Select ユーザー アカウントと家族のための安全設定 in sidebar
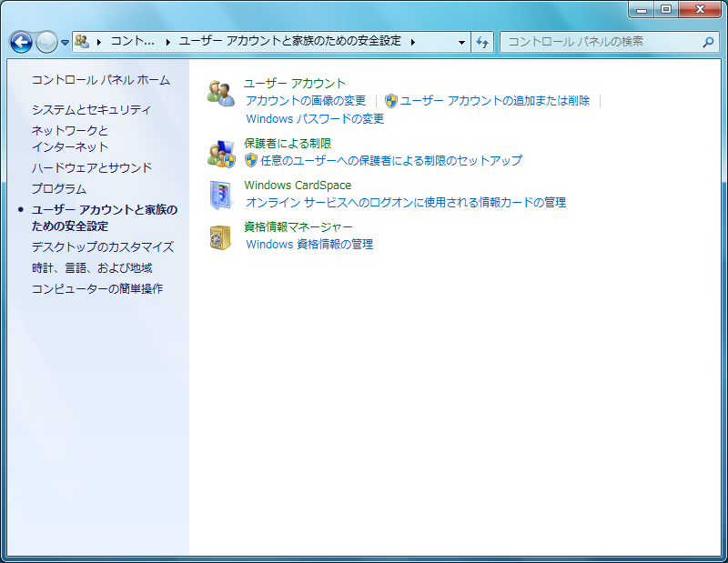728x563 pixels. [x=105, y=217]
